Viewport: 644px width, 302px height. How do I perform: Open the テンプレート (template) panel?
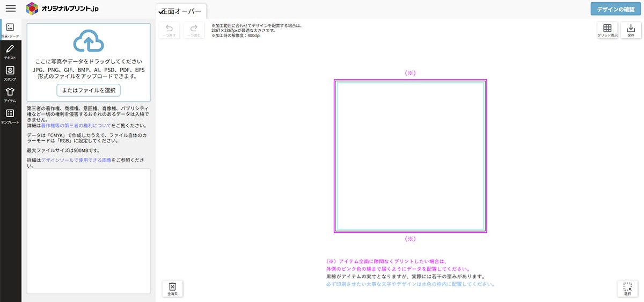click(10, 117)
